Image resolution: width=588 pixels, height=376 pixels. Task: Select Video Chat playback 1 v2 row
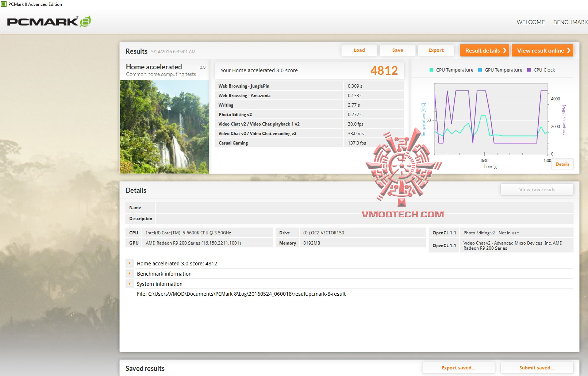(310, 124)
